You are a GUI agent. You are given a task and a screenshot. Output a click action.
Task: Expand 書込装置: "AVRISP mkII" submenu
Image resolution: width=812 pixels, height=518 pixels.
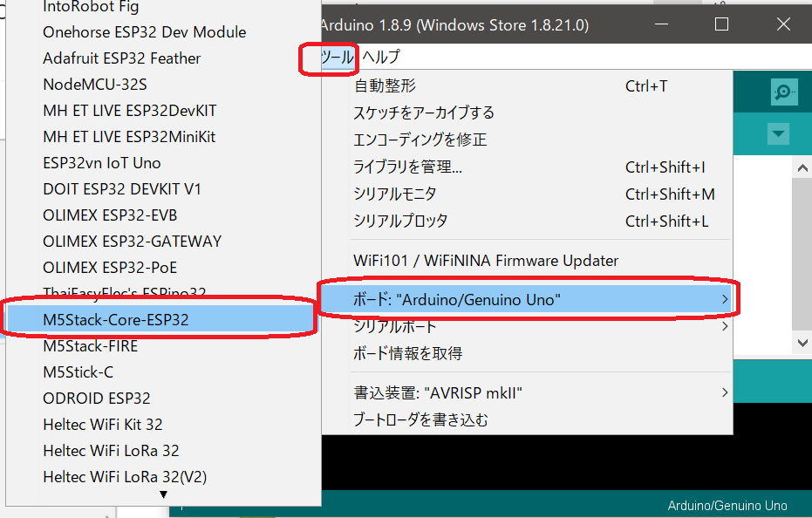click(527, 392)
